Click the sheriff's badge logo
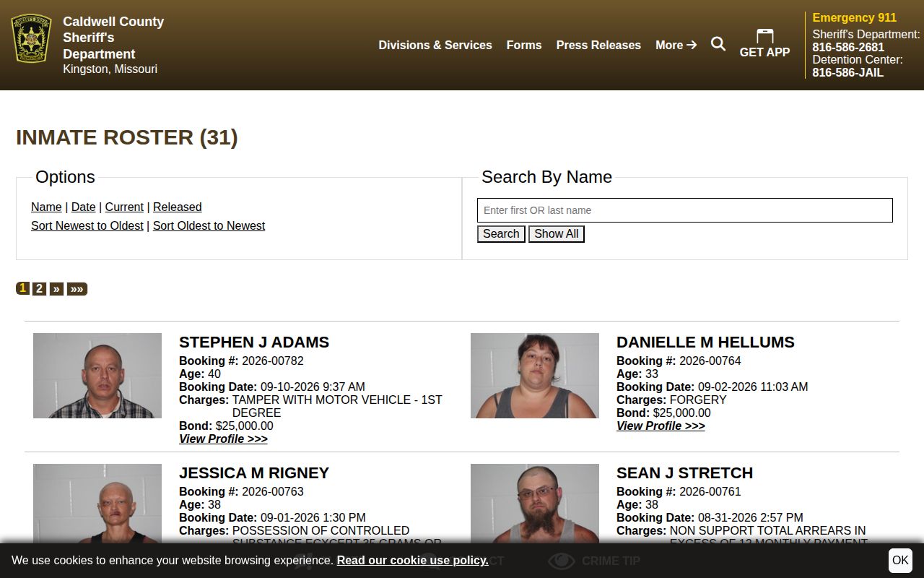Image resolution: width=924 pixels, height=578 pixels. point(31,38)
